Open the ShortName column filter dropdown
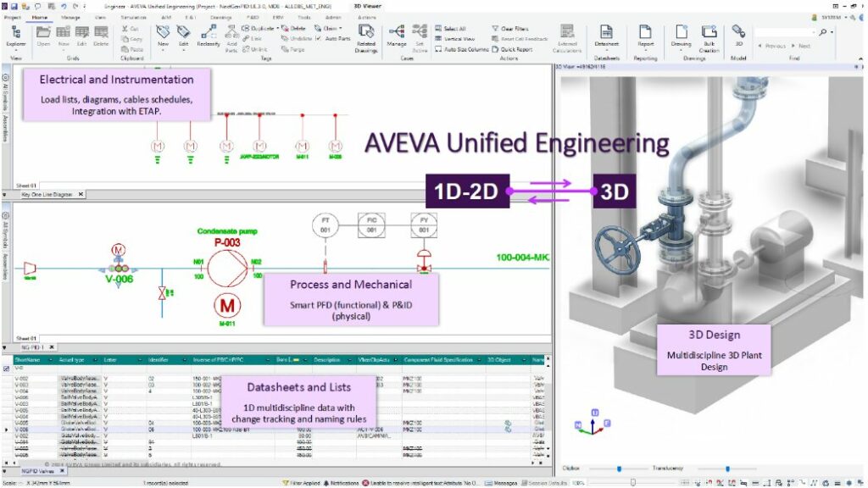Viewport: 868px width, 488px height. [50, 360]
